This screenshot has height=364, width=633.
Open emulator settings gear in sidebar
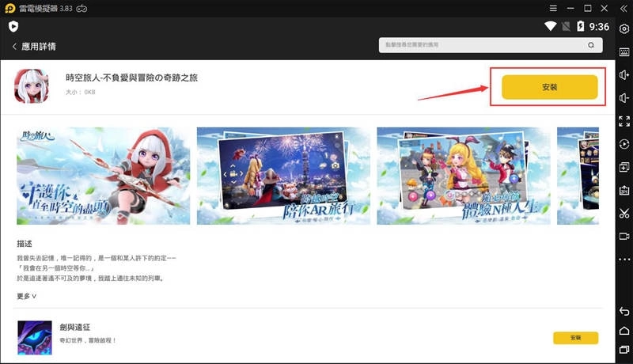[624, 29]
